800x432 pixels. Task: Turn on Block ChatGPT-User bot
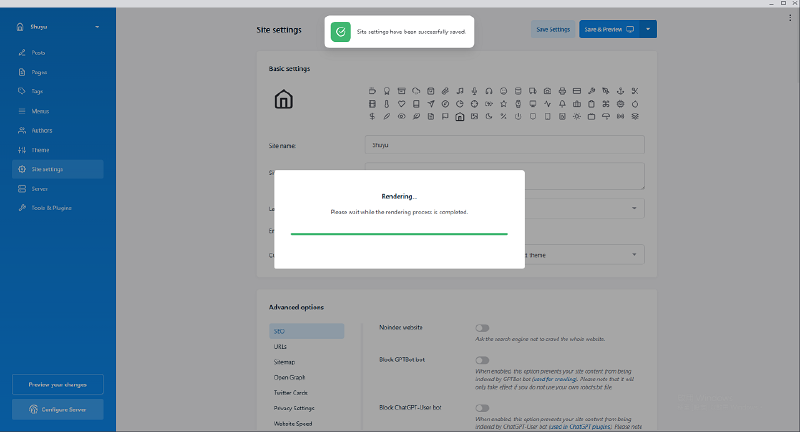(482, 408)
